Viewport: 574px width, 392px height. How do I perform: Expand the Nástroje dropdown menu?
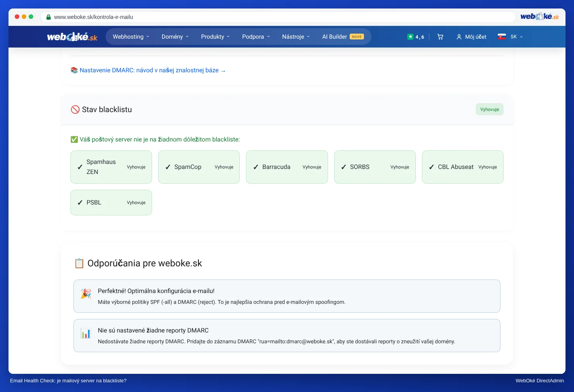pyautogui.click(x=296, y=37)
